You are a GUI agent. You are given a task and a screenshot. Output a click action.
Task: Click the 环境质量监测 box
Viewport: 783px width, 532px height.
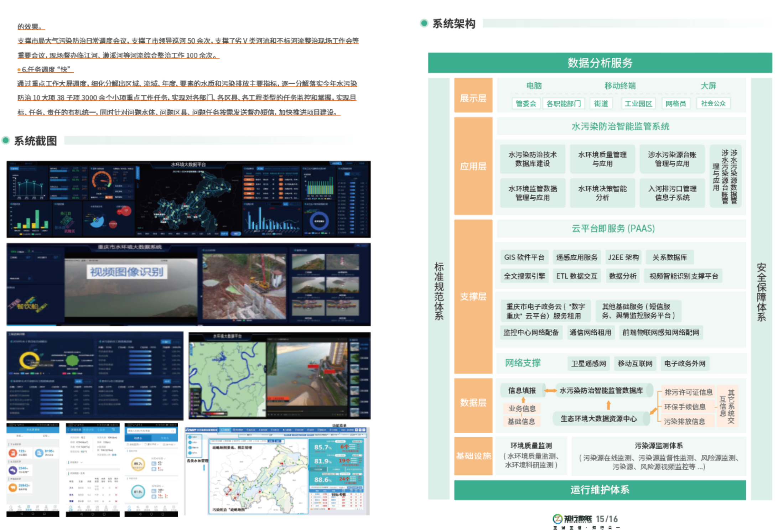click(531, 455)
